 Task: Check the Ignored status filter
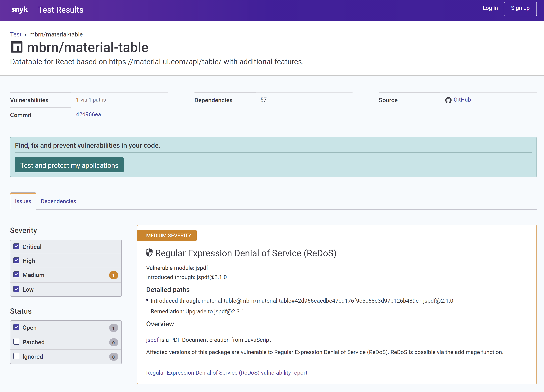pyautogui.click(x=16, y=356)
